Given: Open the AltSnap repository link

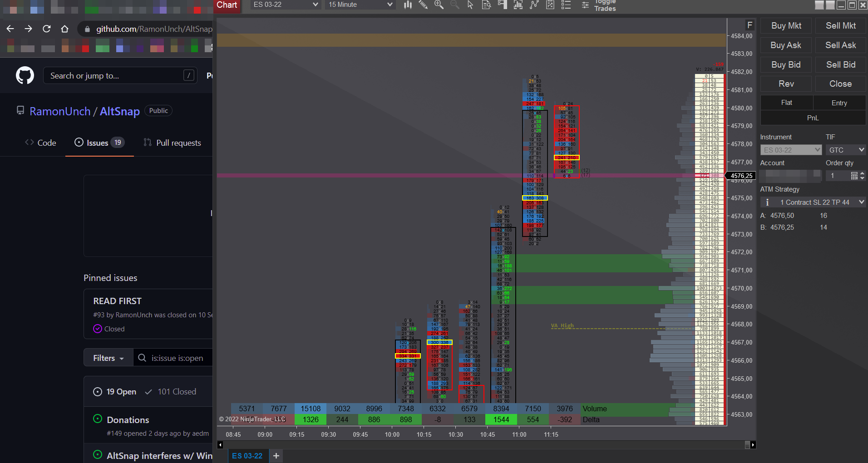Looking at the screenshot, I should click(x=120, y=111).
